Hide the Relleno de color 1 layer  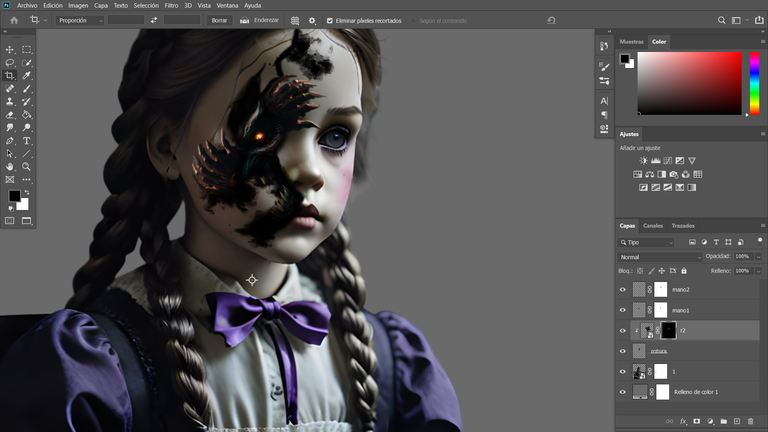tap(623, 392)
